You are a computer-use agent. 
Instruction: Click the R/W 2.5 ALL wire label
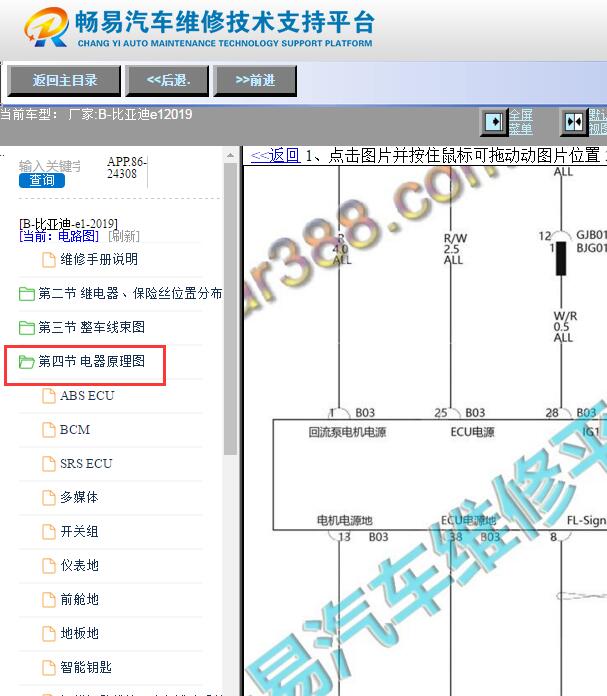pos(455,249)
